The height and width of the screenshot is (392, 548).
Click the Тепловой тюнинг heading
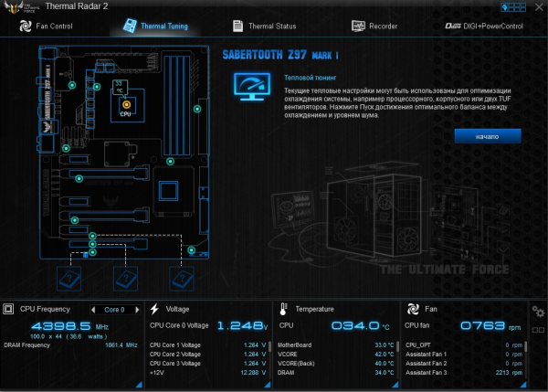click(x=311, y=78)
